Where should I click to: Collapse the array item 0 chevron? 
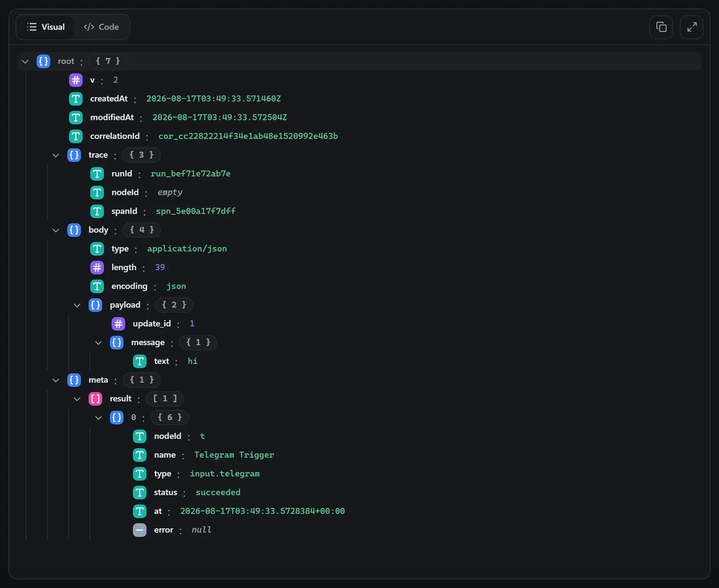pos(98,418)
